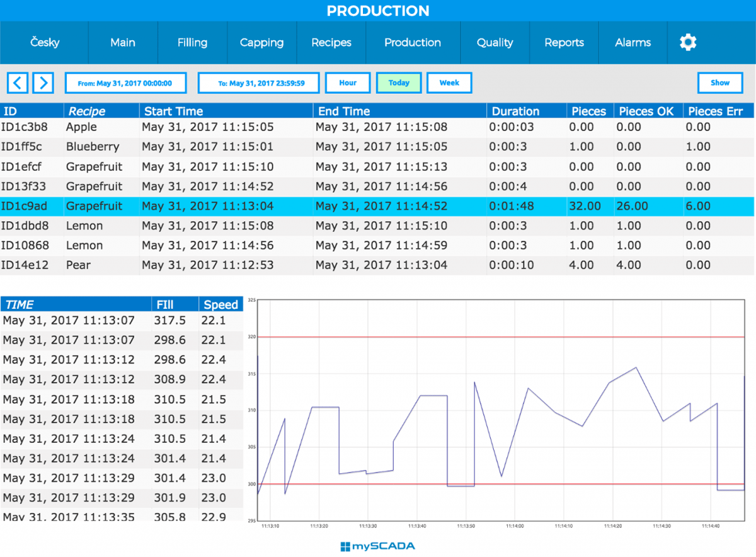Viewport: 756px width, 557px height.
Task: Click the 305.8 fill value
Action: [x=170, y=517]
